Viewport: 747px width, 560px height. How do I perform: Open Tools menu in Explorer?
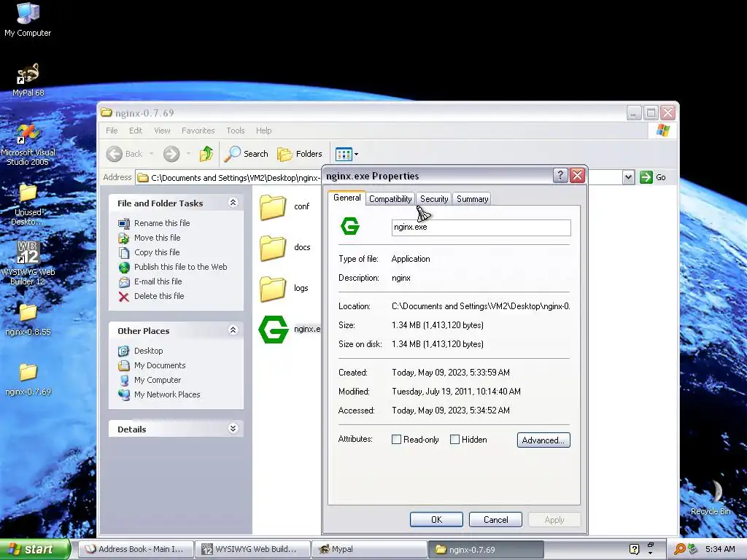point(236,131)
